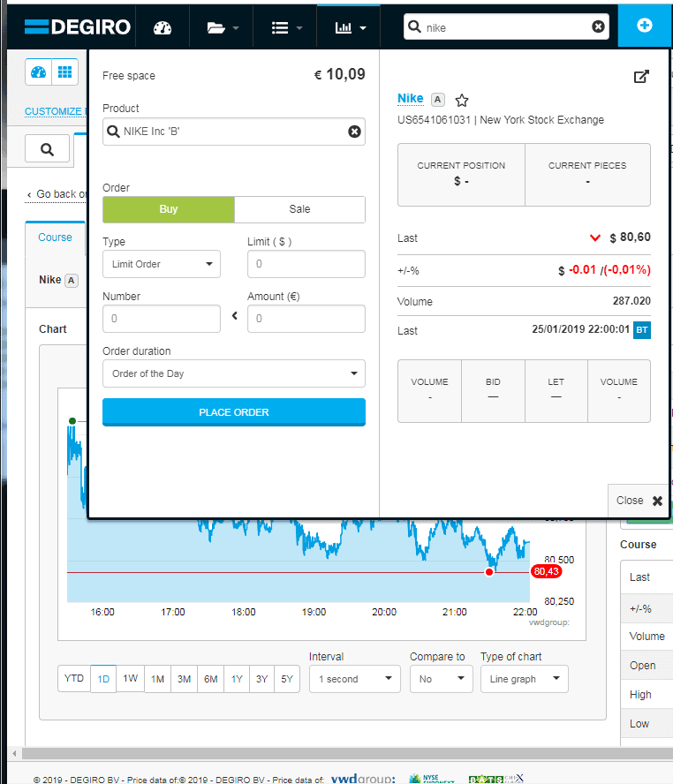Open the Nike product link
Viewport: 673px width, 784px height.
410,99
